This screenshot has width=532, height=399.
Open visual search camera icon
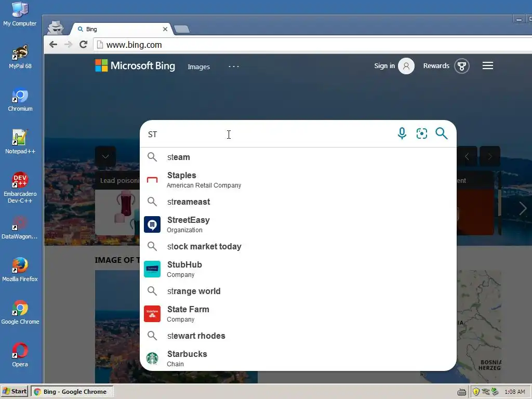pyautogui.click(x=422, y=134)
